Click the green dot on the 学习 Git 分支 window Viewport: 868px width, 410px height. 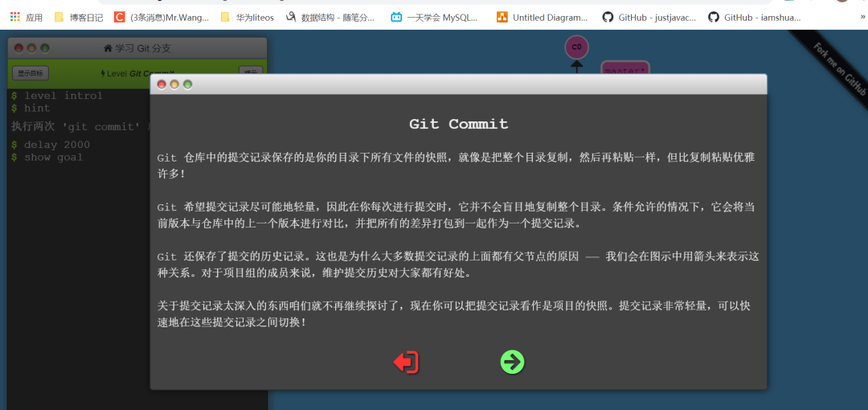[x=45, y=48]
